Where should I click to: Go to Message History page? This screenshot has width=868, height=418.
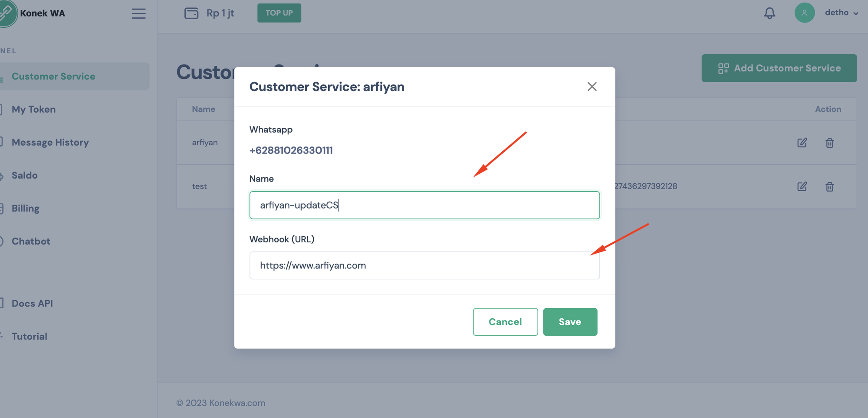coord(50,142)
